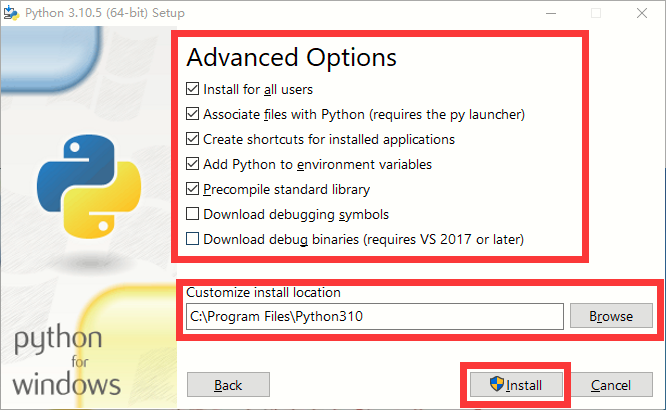Image resolution: width=666 pixels, height=410 pixels.
Task: Click the Customize install location label
Action: pyautogui.click(x=263, y=292)
